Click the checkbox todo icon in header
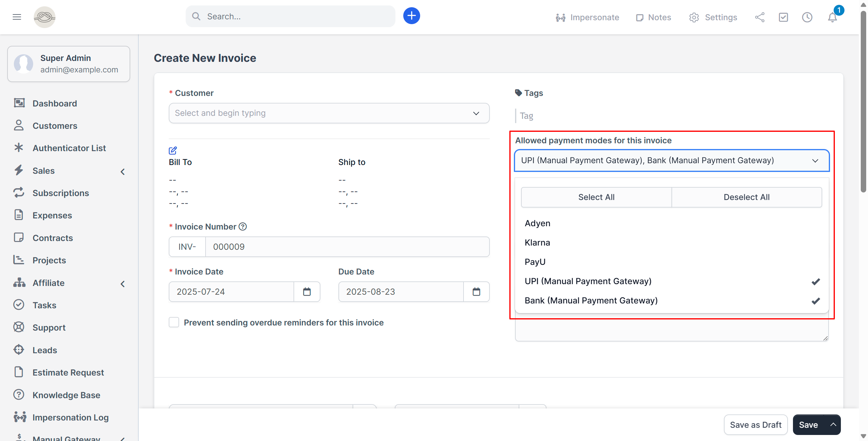 pyautogui.click(x=783, y=17)
